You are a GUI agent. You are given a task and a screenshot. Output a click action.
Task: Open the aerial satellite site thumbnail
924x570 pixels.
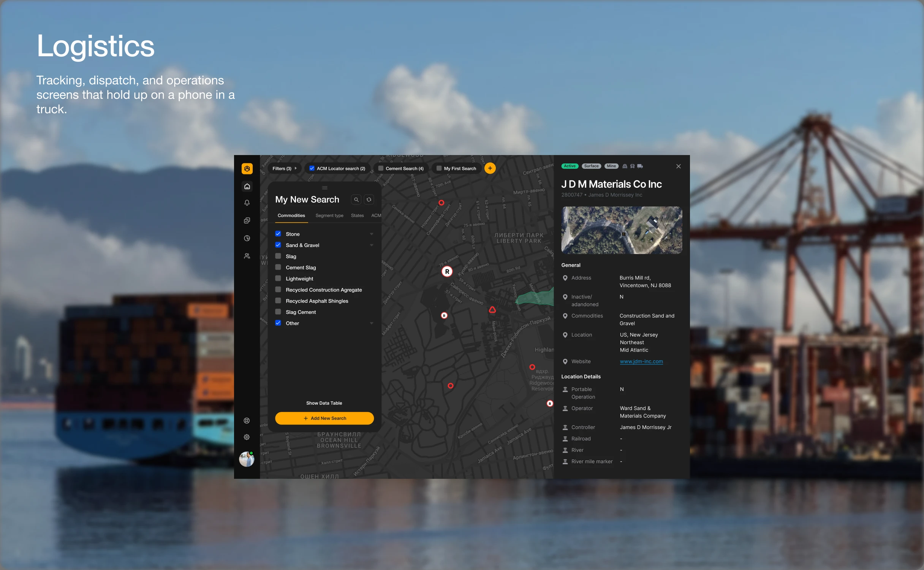click(x=622, y=230)
